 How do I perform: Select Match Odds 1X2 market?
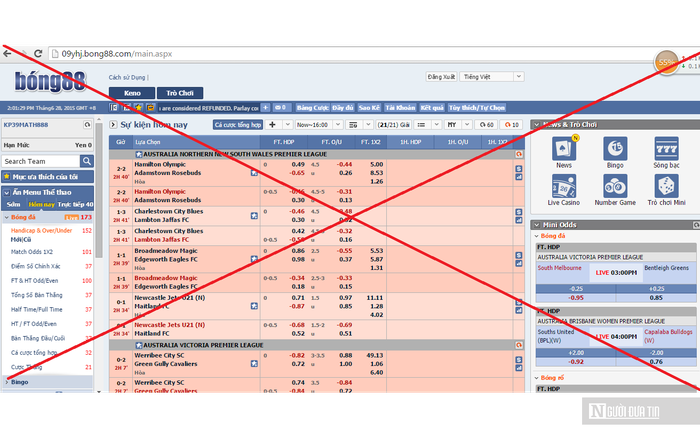(x=32, y=252)
